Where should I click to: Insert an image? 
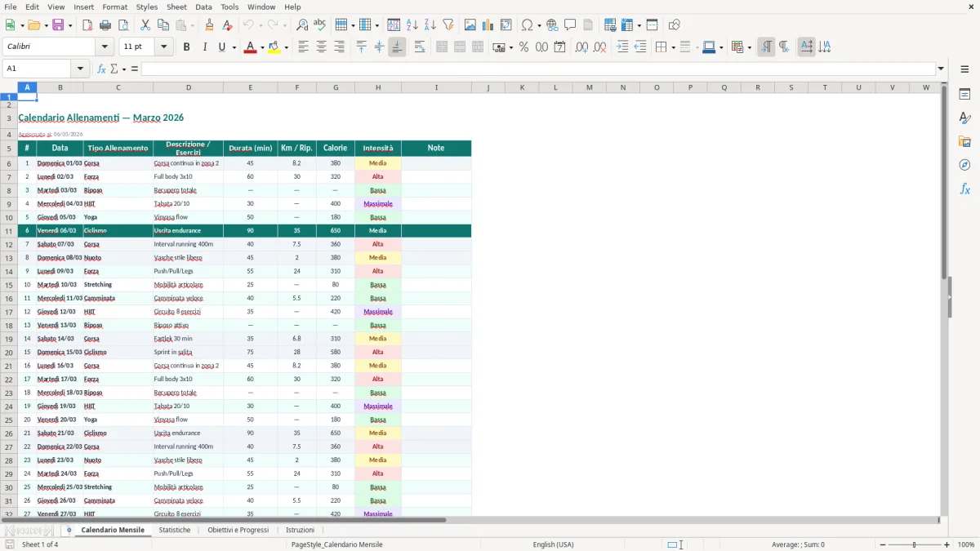tap(470, 25)
